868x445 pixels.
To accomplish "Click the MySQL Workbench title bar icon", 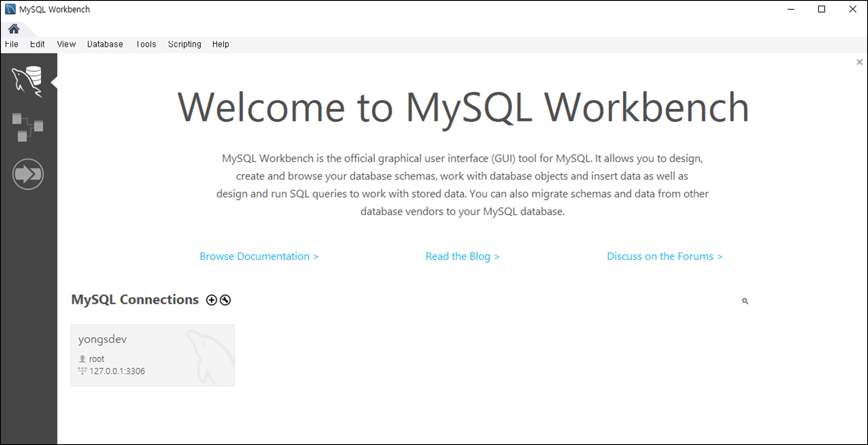I will pos(10,9).
